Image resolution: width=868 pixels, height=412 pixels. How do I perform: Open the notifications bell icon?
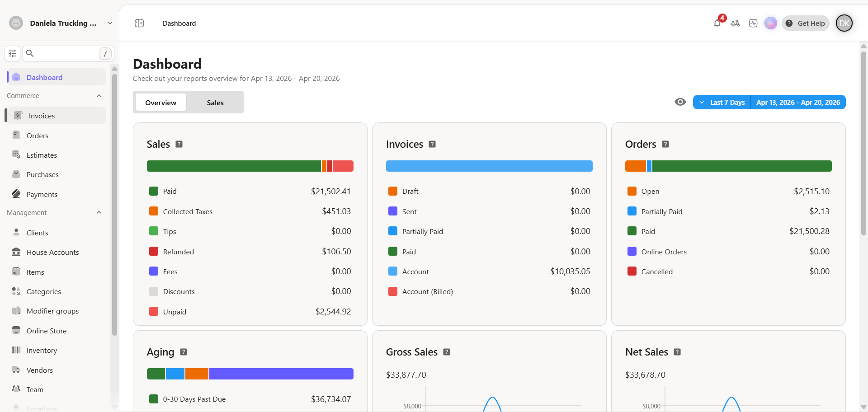(717, 23)
